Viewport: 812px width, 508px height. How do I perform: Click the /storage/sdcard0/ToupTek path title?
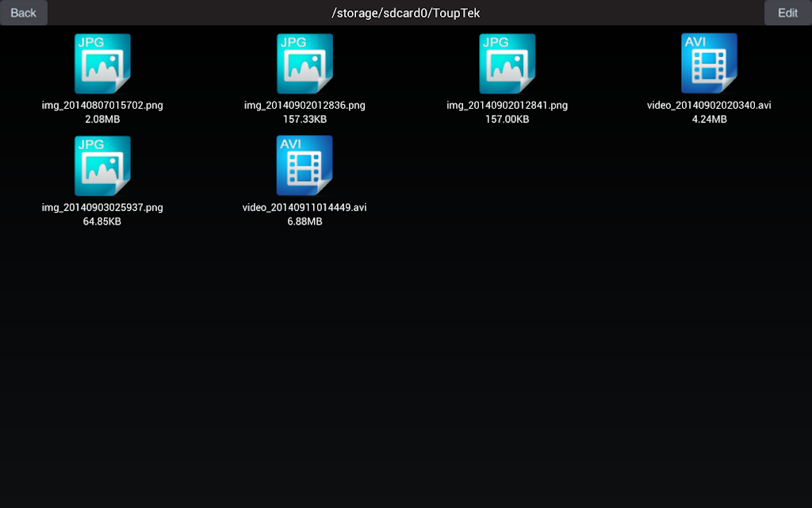pyautogui.click(x=406, y=13)
